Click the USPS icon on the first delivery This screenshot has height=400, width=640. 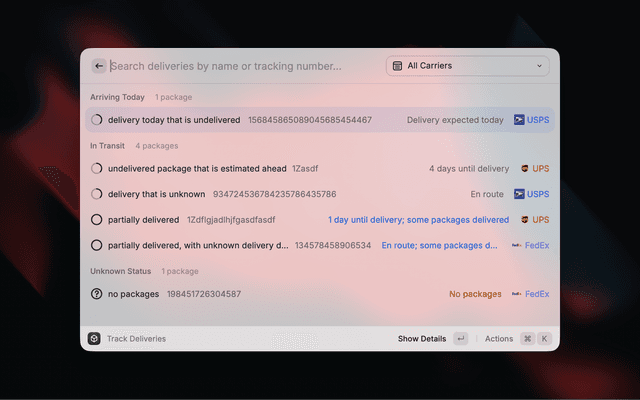pyautogui.click(x=519, y=120)
